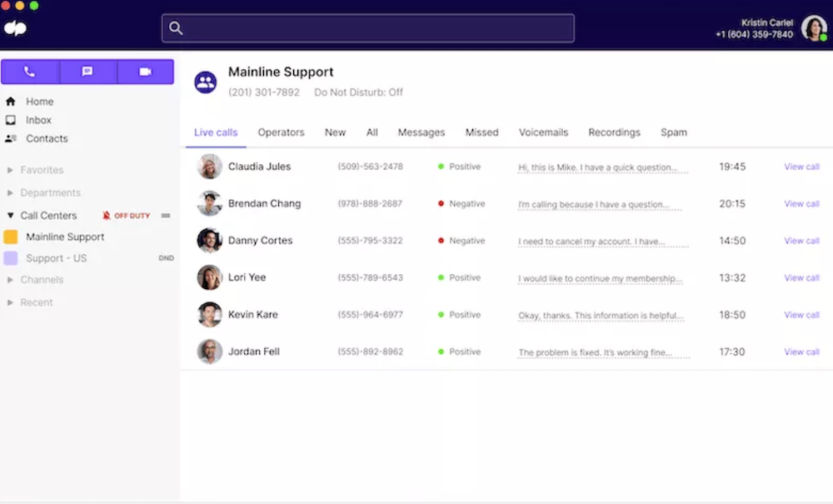
Task: Toggle Do Not Disturb: Off setting
Action: [x=358, y=92]
